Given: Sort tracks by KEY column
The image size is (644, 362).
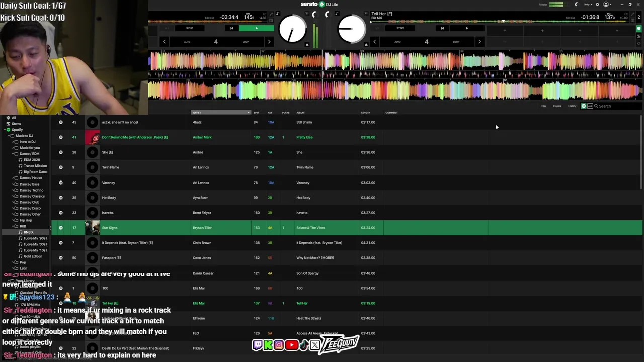Looking at the screenshot, I should (270, 113).
